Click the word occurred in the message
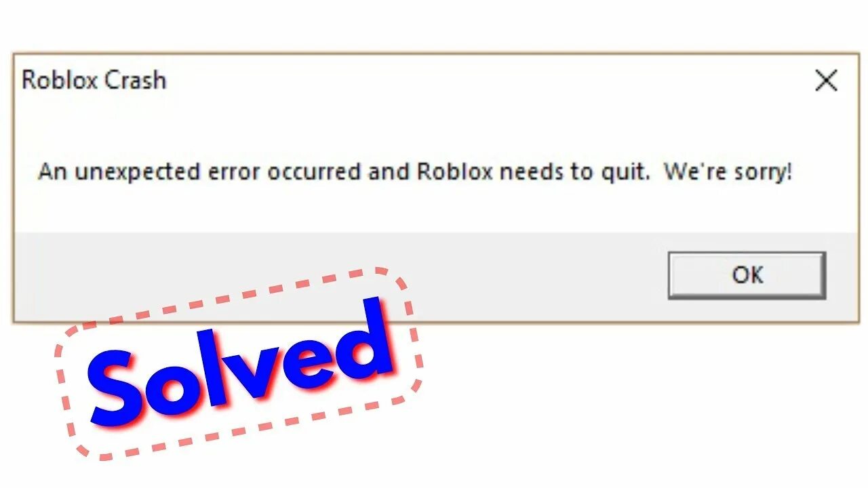This screenshot has height=488, width=868. tap(315, 172)
